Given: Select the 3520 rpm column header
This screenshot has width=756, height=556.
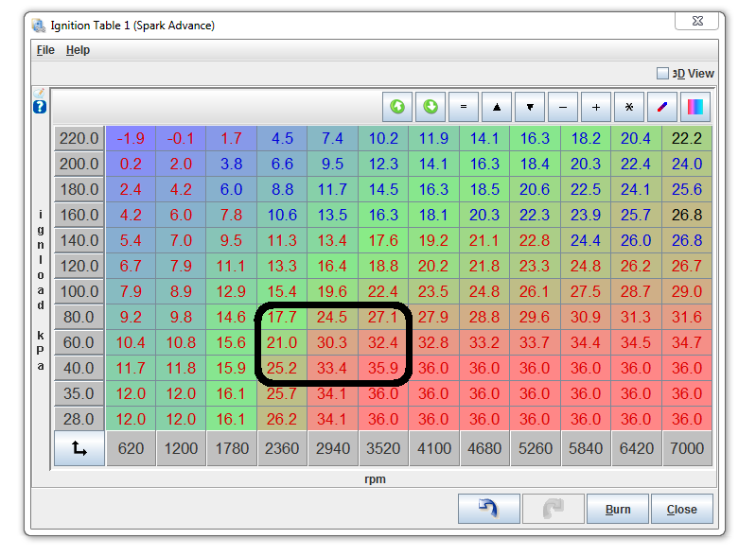Looking at the screenshot, I should [x=383, y=448].
